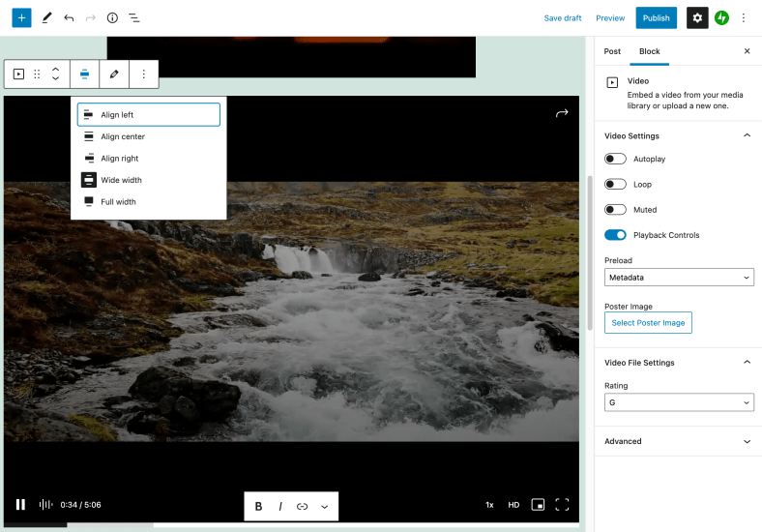762x532 pixels.
Task: Open the settings gear icon
Action: (x=697, y=17)
